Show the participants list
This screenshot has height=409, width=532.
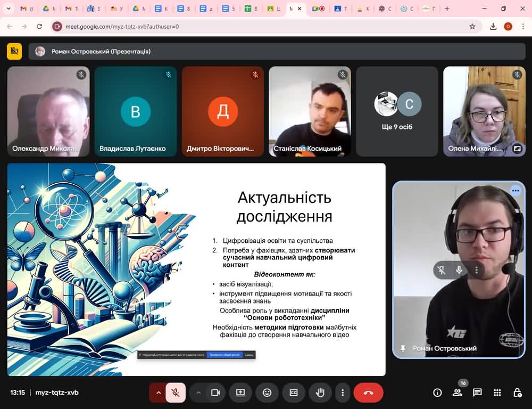point(457,392)
